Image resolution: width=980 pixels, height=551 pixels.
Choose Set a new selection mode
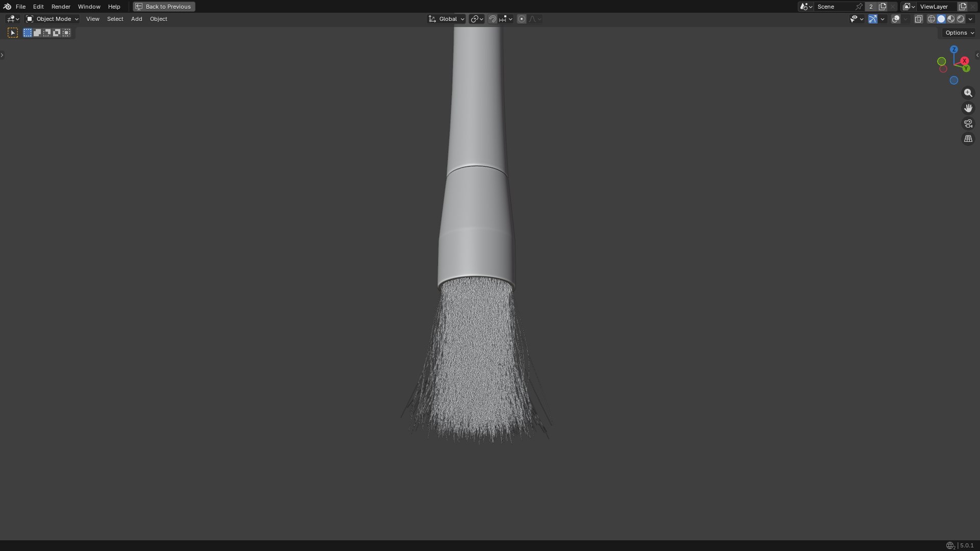click(x=28, y=33)
